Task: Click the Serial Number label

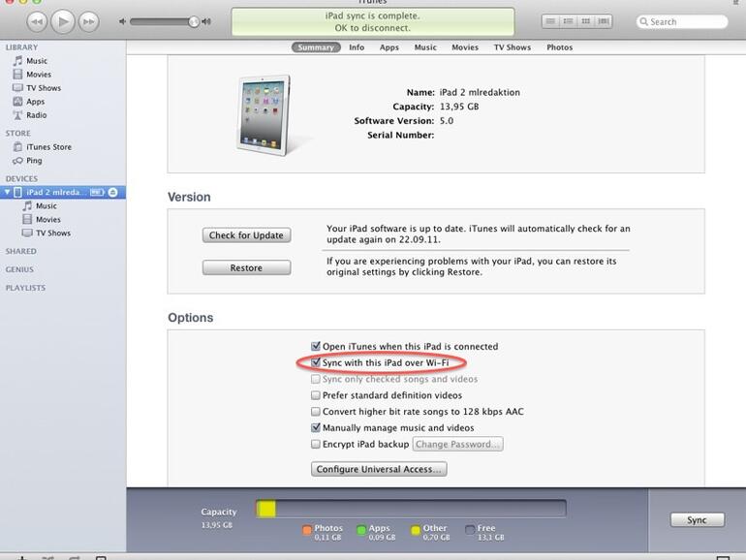Action: click(x=400, y=135)
